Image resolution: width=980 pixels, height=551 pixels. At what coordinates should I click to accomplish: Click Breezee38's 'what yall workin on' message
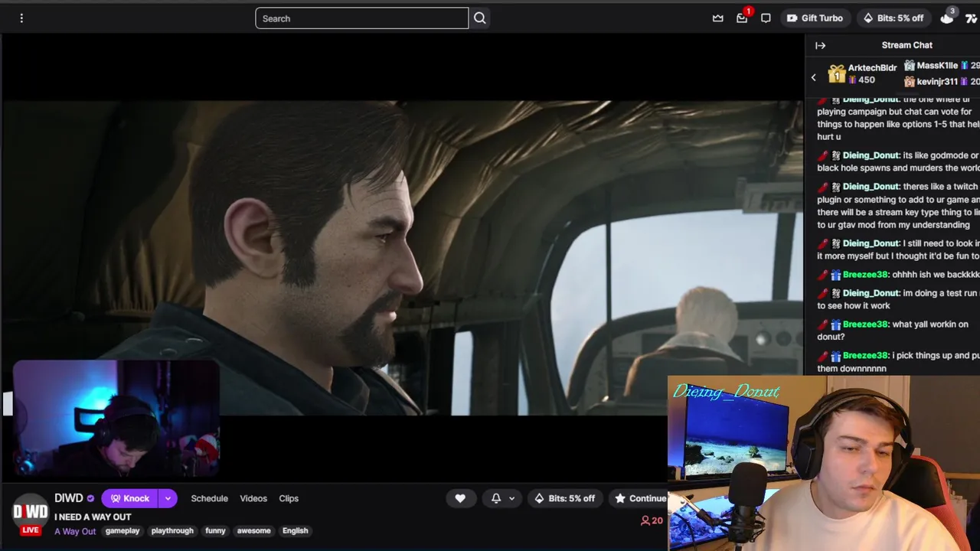click(893, 331)
